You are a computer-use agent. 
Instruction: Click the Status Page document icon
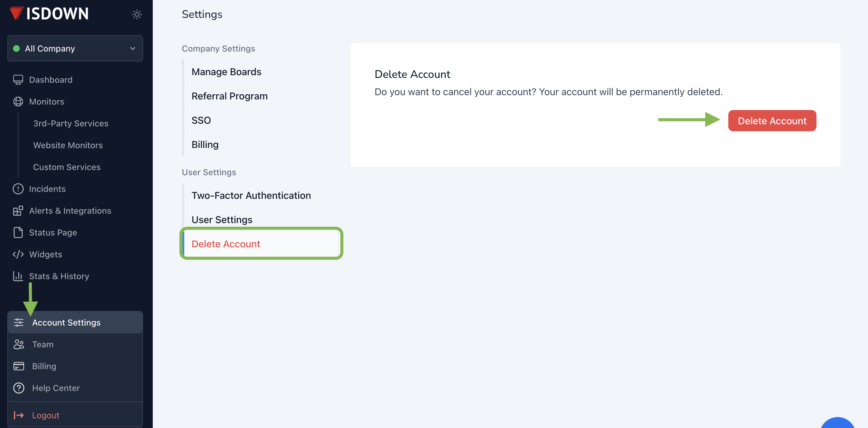click(18, 232)
